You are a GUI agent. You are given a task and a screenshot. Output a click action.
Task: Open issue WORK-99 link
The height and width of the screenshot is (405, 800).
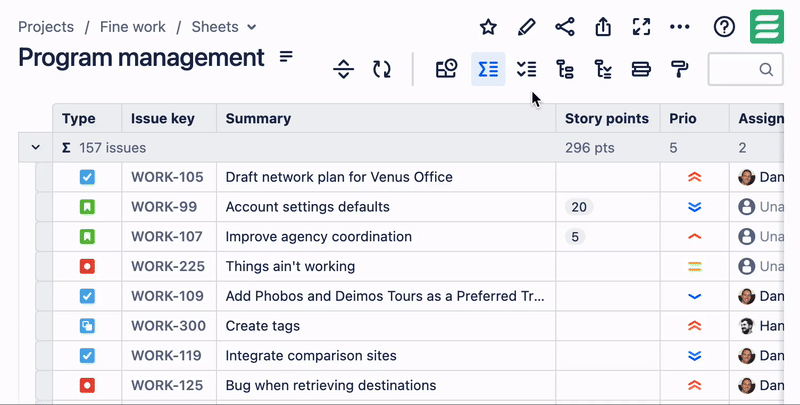point(164,207)
